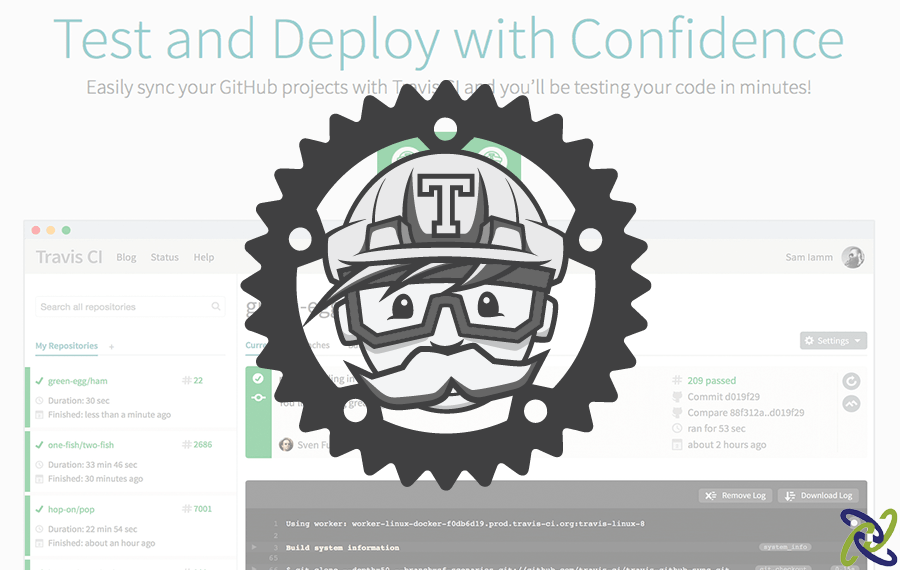900x570 pixels.
Task: Open the hop-on/pop repository
Action: [x=71, y=509]
